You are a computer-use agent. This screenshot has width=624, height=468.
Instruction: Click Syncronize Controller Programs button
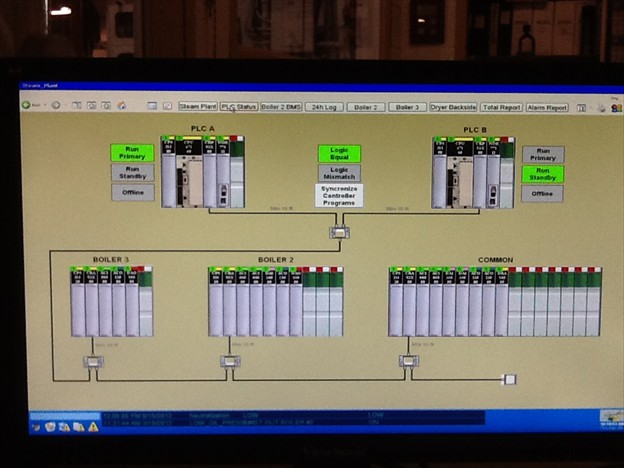pyautogui.click(x=339, y=196)
